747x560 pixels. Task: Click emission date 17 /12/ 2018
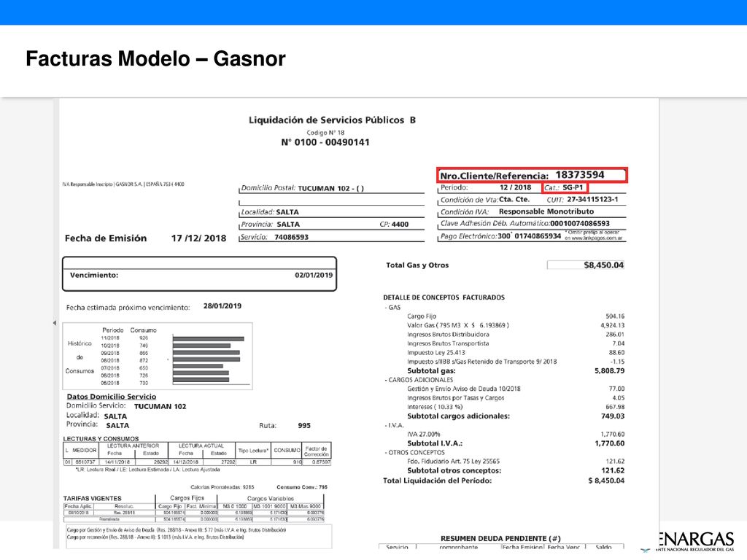click(x=198, y=238)
